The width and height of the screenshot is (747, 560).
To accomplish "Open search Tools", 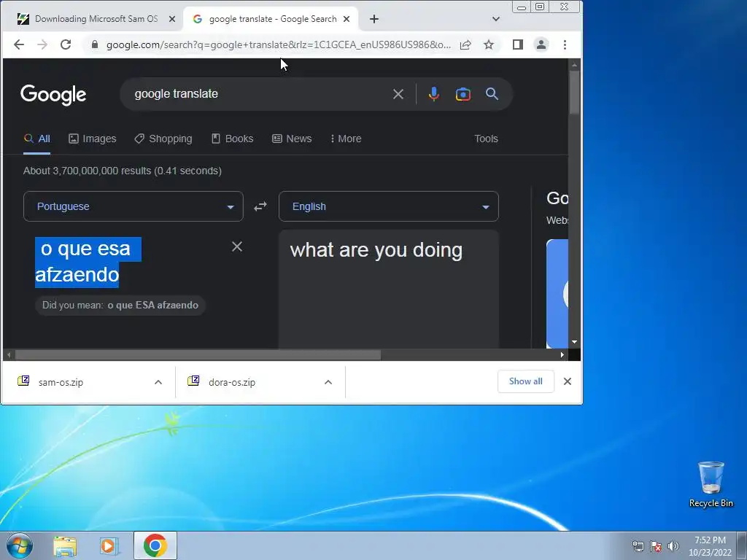I will coord(486,139).
